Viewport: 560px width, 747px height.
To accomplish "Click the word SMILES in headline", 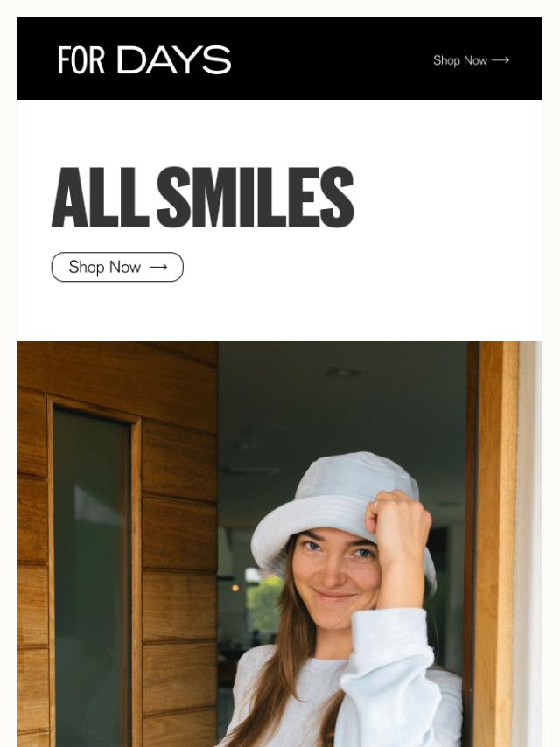I will pos(255,197).
